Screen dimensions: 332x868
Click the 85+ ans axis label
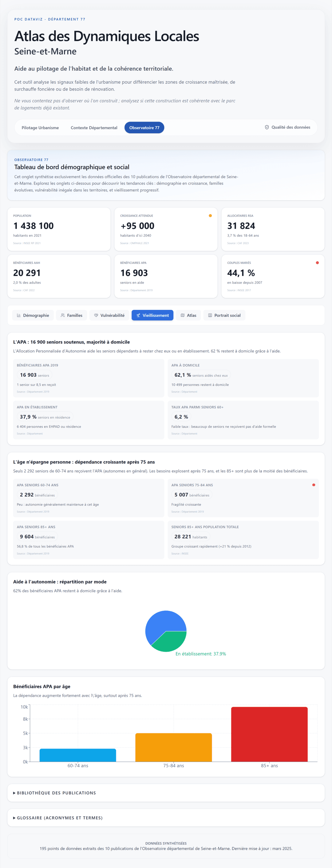pos(269,766)
